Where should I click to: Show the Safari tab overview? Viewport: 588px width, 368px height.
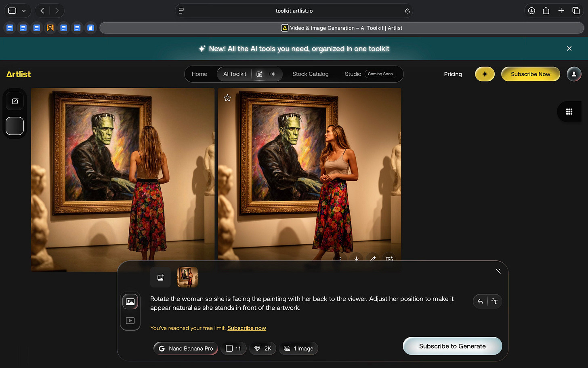[x=576, y=11]
